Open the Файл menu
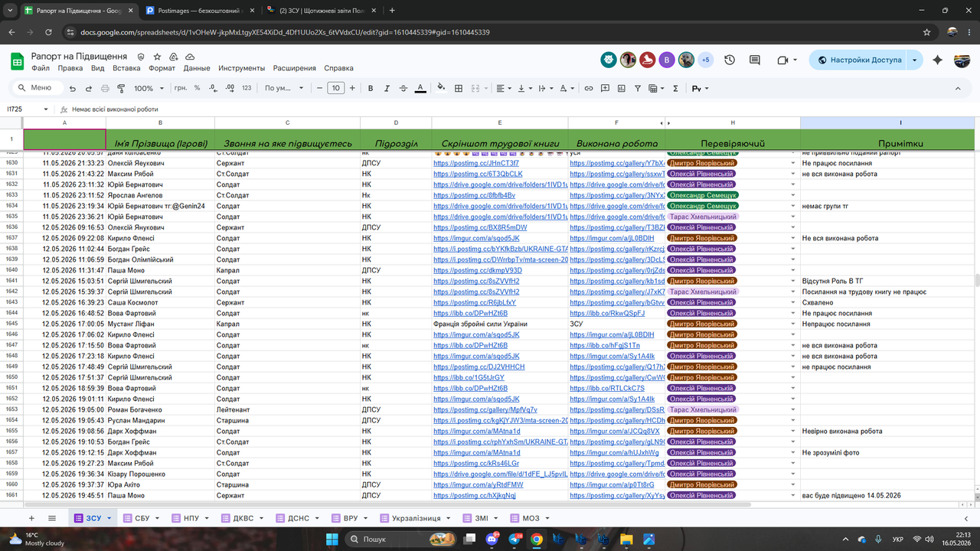The image size is (980, 551). pyautogui.click(x=41, y=68)
